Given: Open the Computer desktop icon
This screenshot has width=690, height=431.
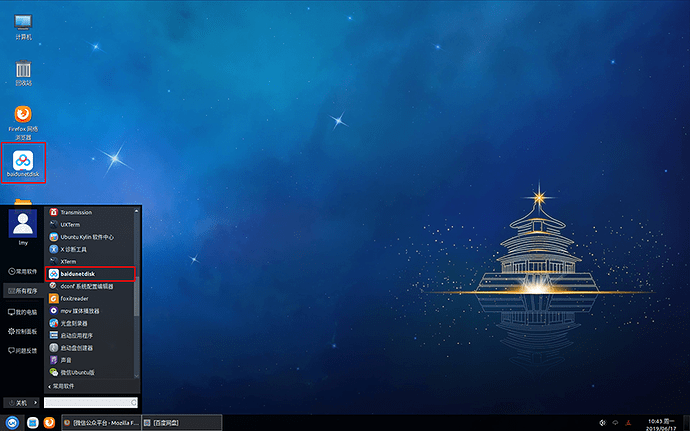Looking at the screenshot, I should click(x=22, y=25).
